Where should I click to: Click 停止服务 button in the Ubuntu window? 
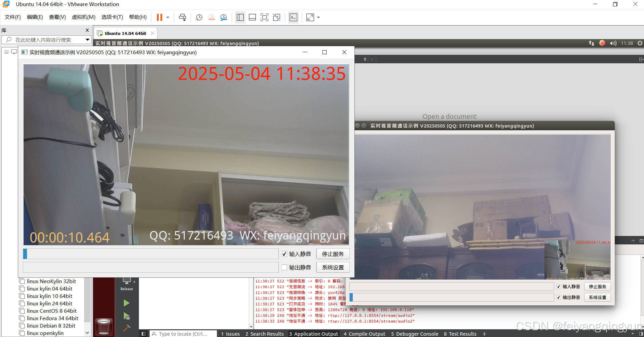(598, 287)
